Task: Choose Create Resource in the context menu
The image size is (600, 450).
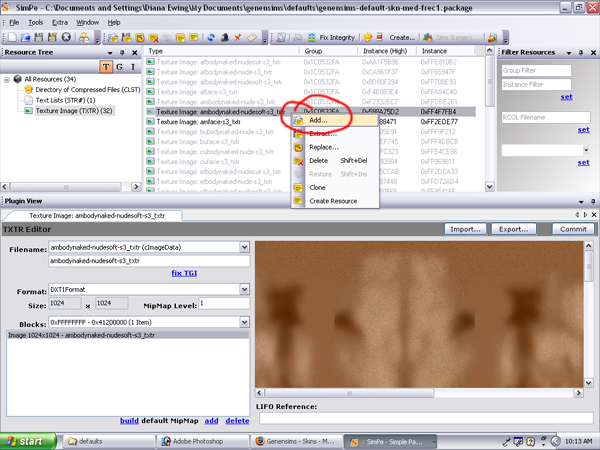Action: 335,201
